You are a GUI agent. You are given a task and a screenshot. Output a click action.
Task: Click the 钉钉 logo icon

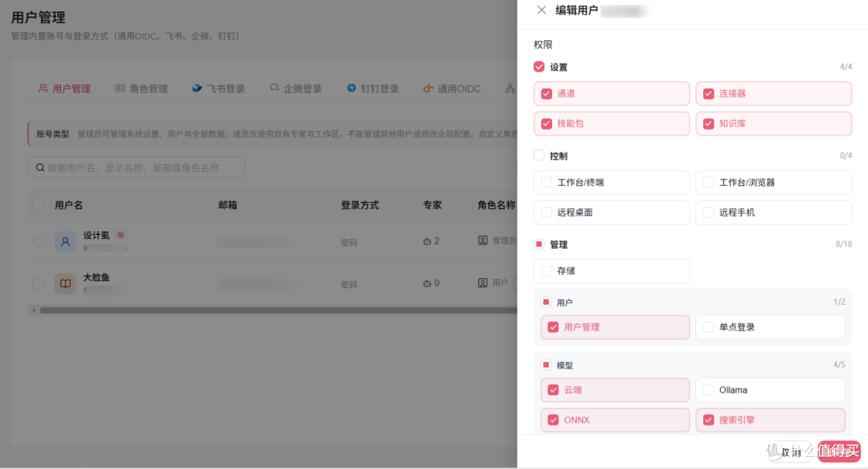point(351,88)
